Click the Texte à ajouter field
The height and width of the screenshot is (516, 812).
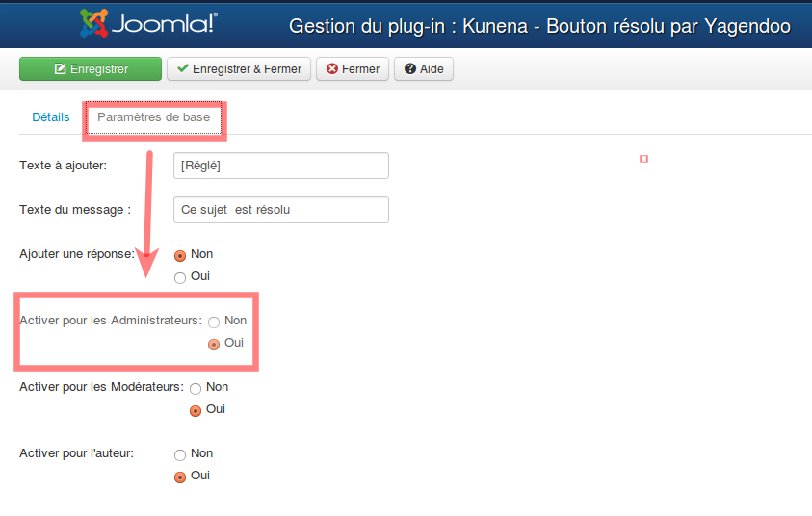(x=280, y=166)
